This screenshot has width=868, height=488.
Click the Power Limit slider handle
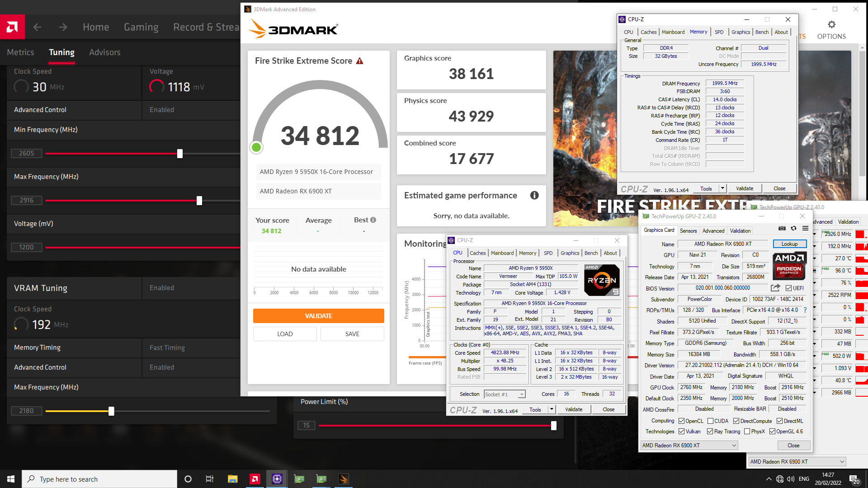554,426
